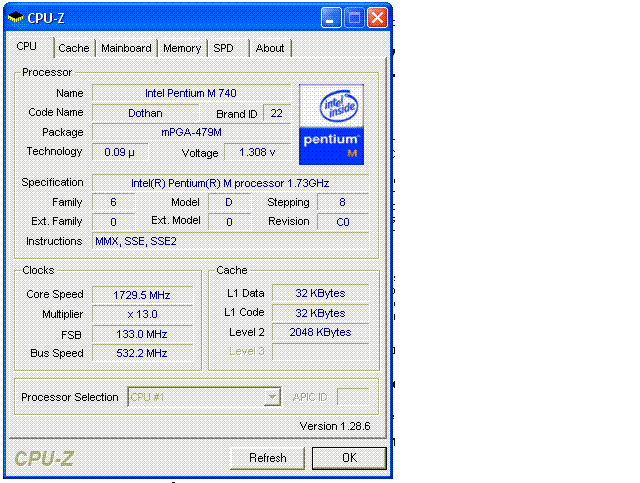The width and height of the screenshot is (640, 483).
Task: Go to the SPD tab
Action: pos(223,48)
